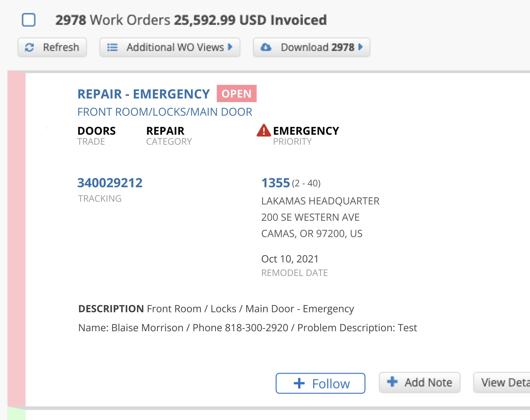Click the refresh arrows icon
This screenshot has height=420, width=530.
tap(30, 47)
